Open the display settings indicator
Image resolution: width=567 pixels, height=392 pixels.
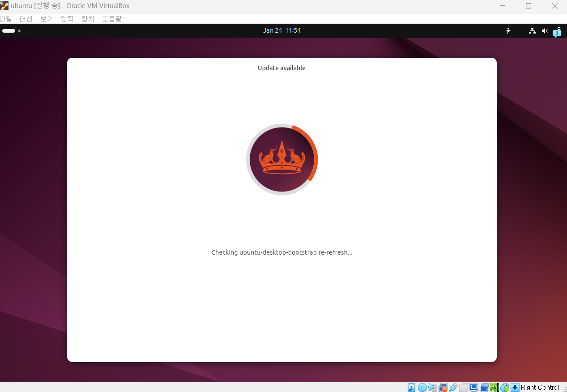click(474, 388)
